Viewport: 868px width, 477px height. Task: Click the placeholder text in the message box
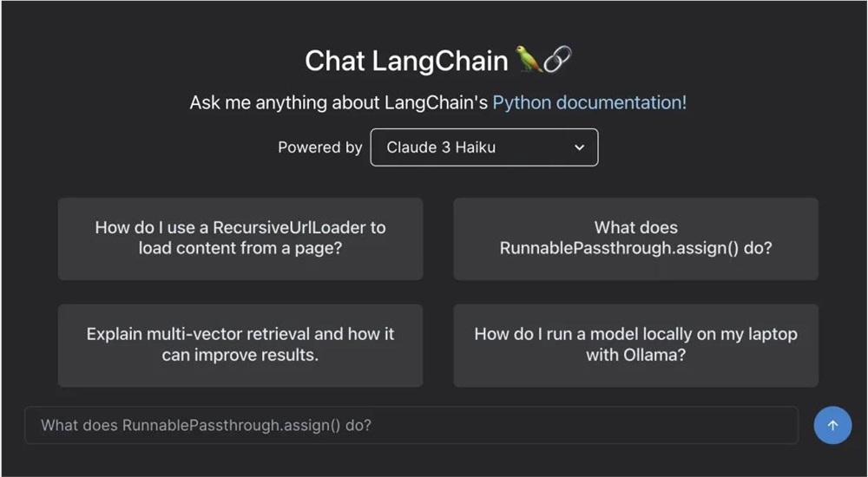click(206, 425)
